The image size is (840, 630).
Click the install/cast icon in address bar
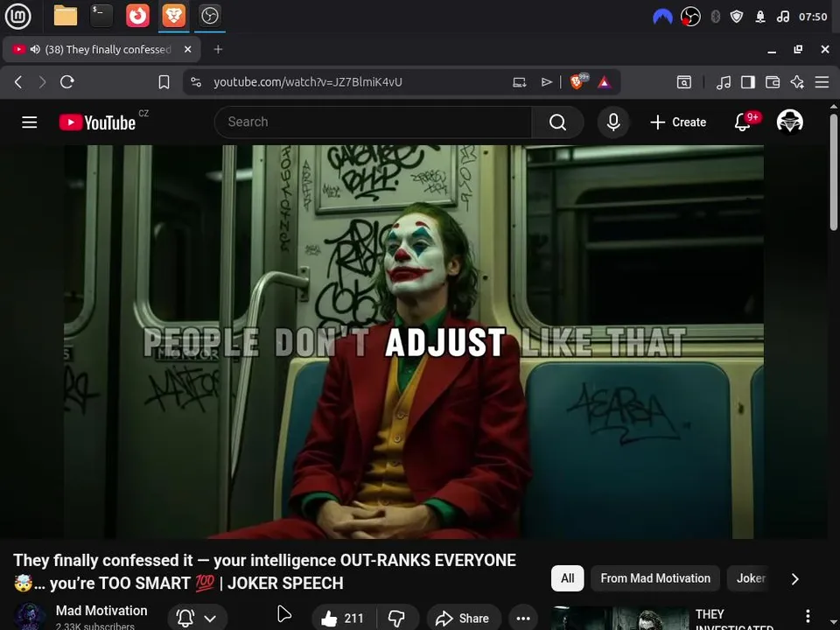[520, 82]
